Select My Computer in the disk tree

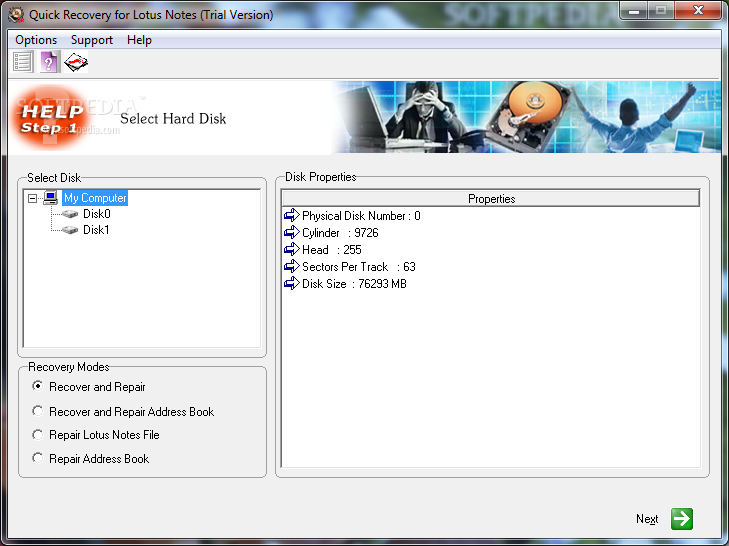point(95,198)
